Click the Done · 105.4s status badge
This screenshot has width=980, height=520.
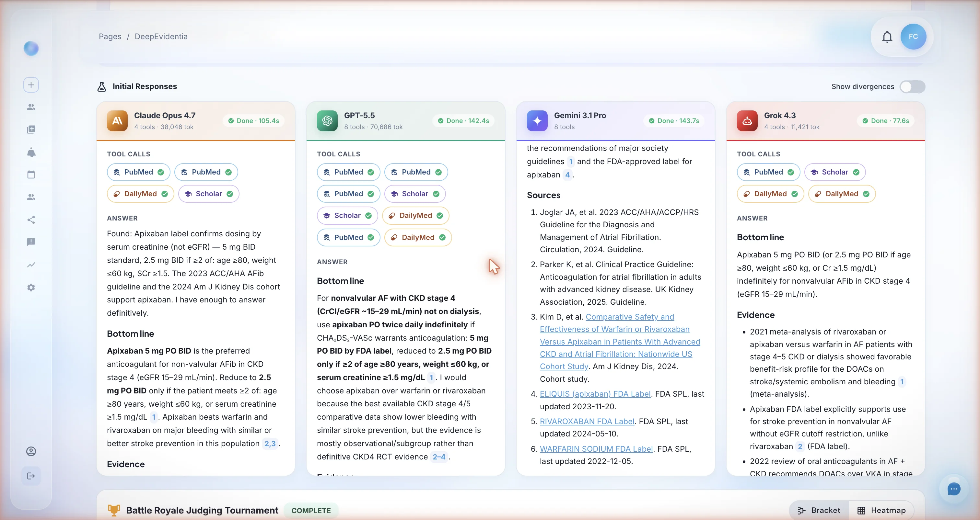(x=253, y=120)
